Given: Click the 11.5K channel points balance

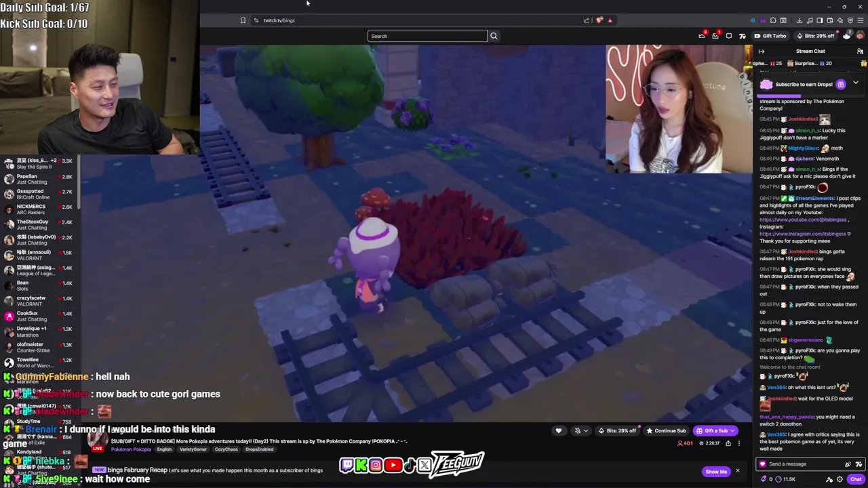Looking at the screenshot, I should pos(785,479).
